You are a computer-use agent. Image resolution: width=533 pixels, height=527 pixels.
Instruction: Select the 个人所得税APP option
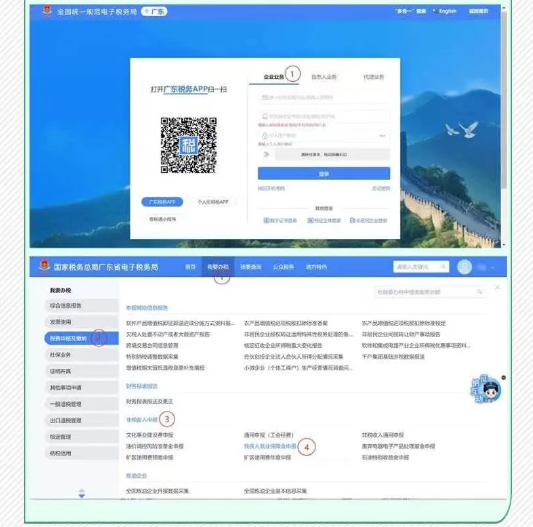pos(213,202)
